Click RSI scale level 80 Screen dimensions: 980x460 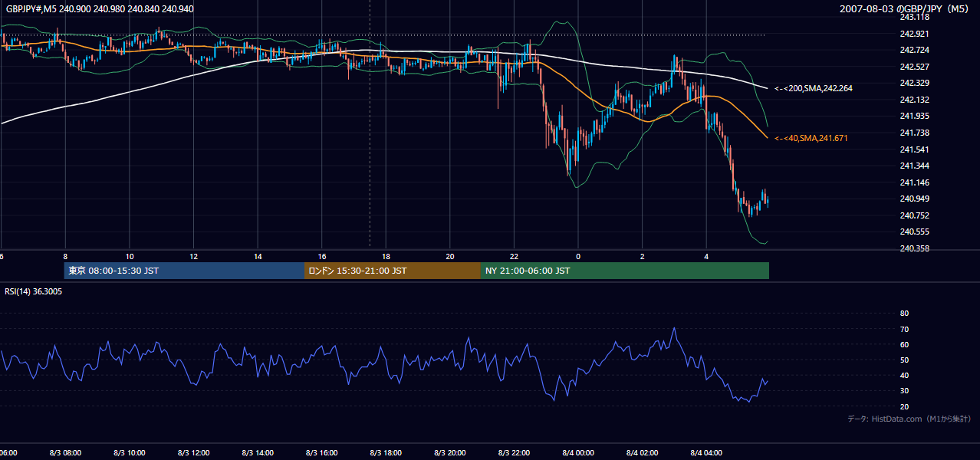904,314
